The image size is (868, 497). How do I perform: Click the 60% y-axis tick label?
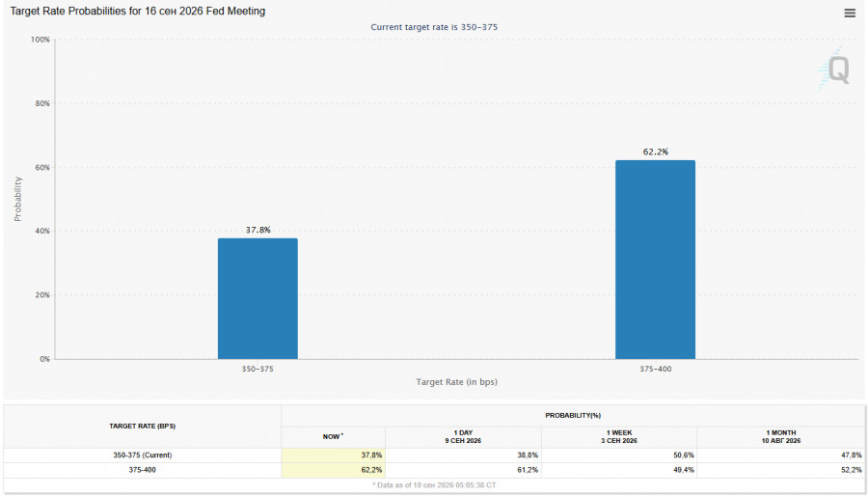(42, 167)
